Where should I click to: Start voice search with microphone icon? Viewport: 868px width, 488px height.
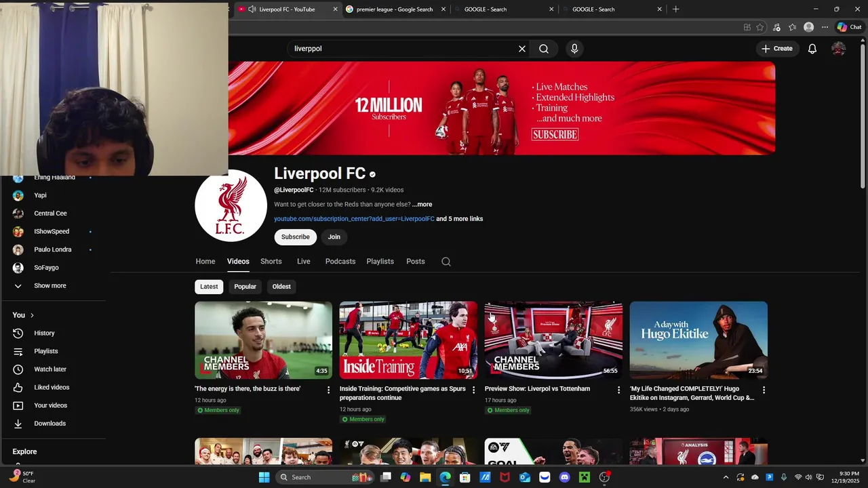574,49
